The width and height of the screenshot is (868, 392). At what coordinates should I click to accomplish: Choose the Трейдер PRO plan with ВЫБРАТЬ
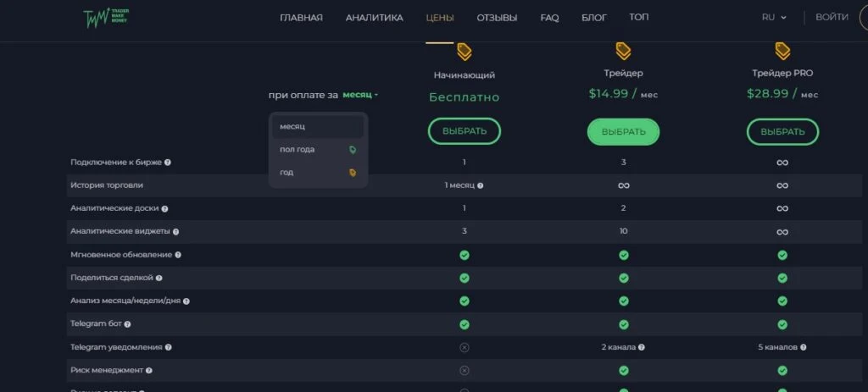point(782,131)
